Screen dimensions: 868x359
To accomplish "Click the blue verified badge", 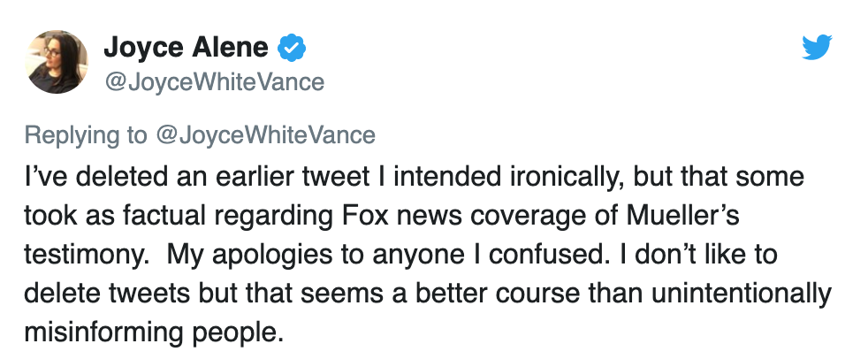I will click(291, 48).
